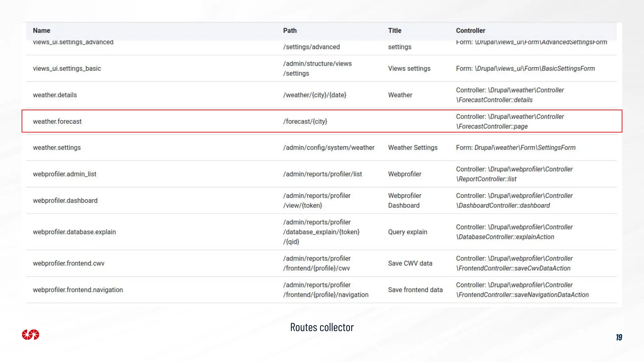Screen dimensions: 644x362
Task: Click the Path column header
Action: click(x=290, y=30)
